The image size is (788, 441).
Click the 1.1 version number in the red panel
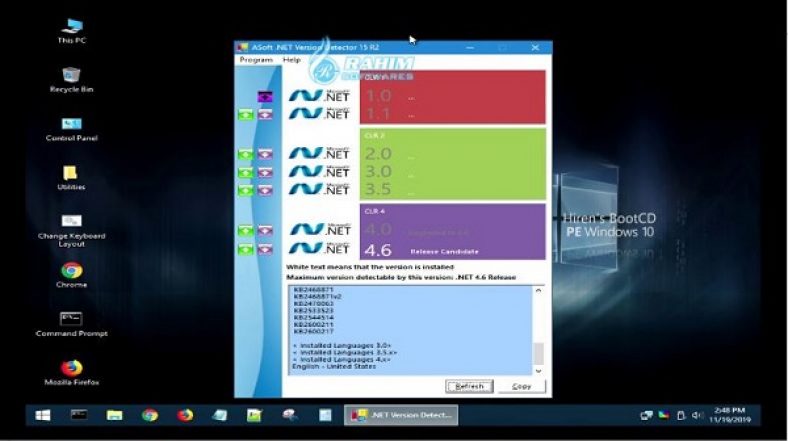pyautogui.click(x=378, y=114)
